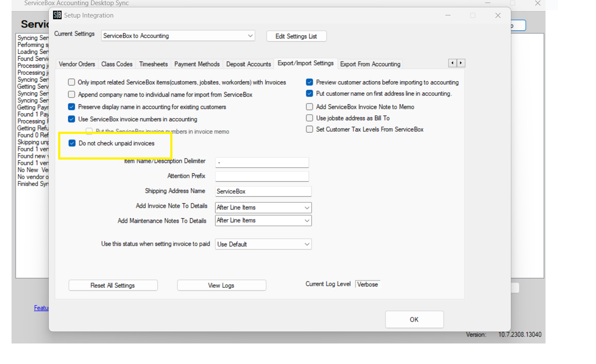Close the Setup Integration dialog
Viewport: 596px width, 364px height.
498,15
